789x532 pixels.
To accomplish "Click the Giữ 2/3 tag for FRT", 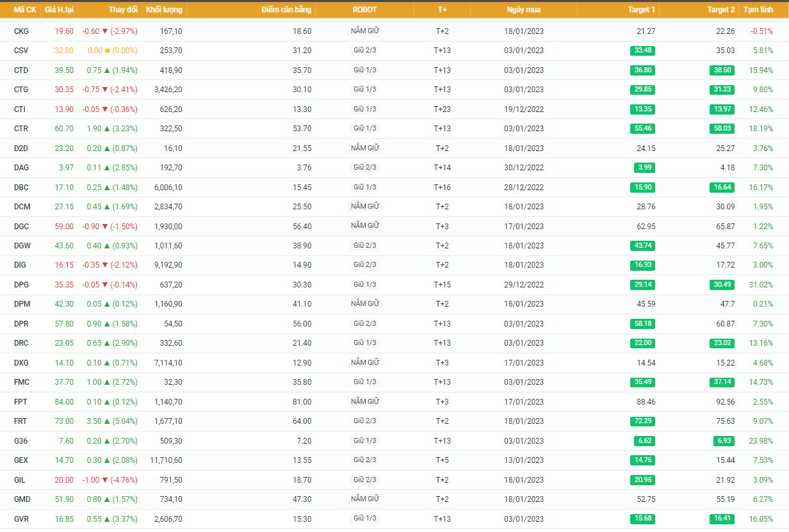I will tap(365, 421).
